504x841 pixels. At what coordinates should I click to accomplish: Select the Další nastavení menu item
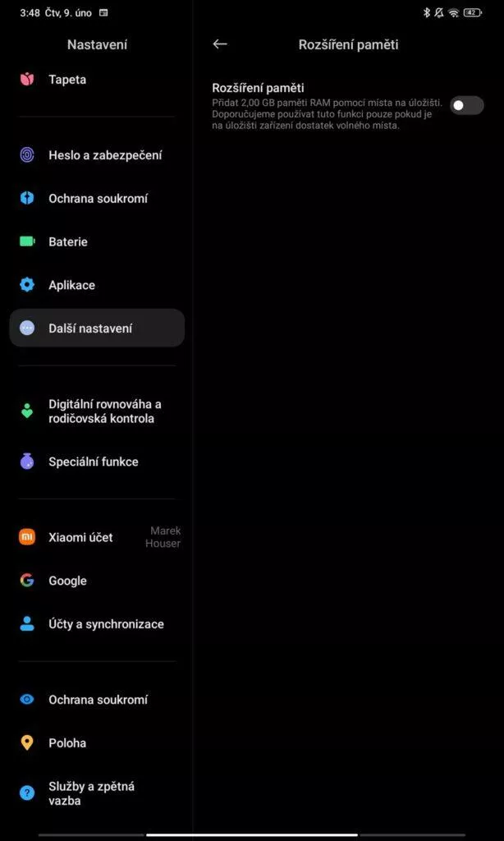(x=97, y=329)
